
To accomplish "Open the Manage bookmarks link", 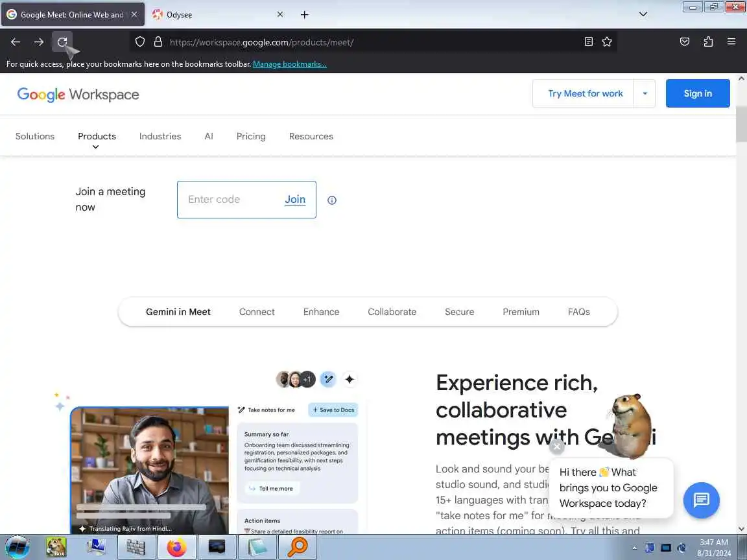I will point(290,64).
